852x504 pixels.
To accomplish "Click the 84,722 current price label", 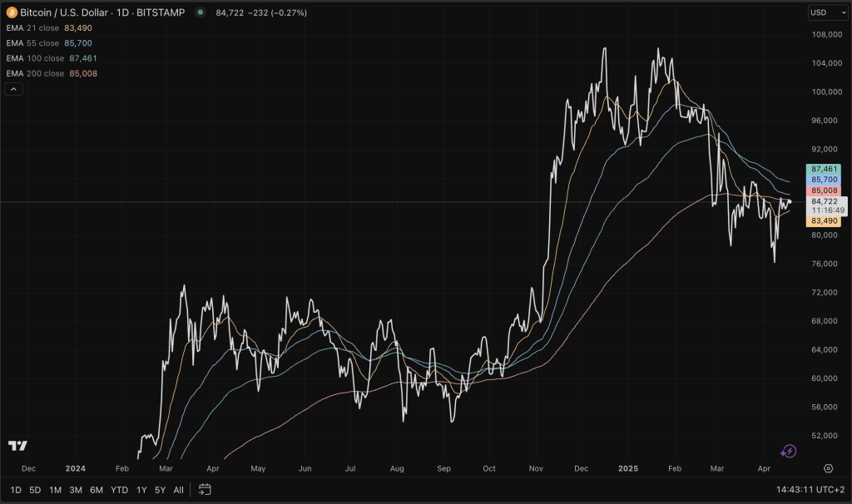I will coord(825,201).
